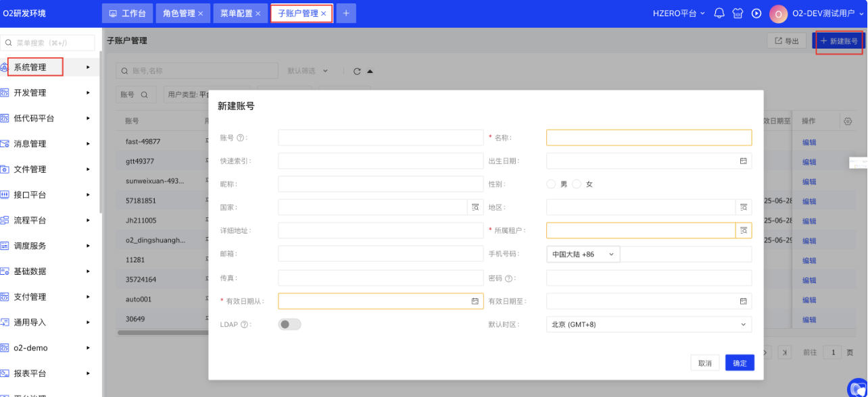
Task: Click the 确定 button to confirm
Action: [x=740, y=363]
